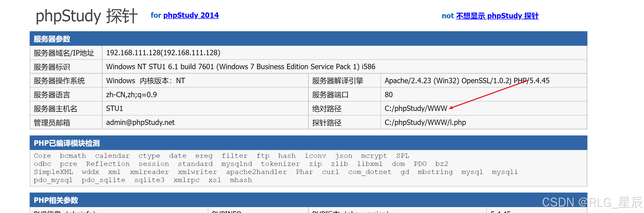Click the 不想显示 phpStudy 探针 link

pos(497,16)
